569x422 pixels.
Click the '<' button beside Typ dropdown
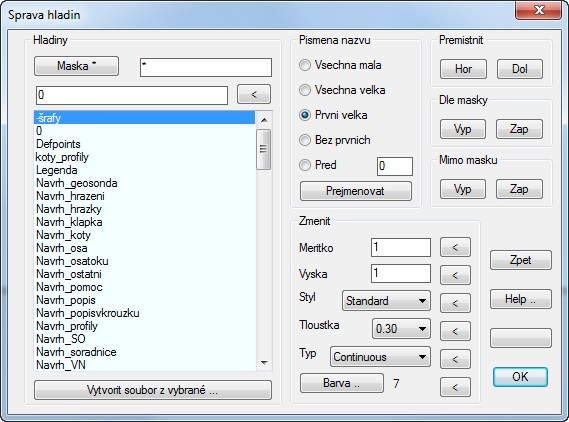[455, 359]
